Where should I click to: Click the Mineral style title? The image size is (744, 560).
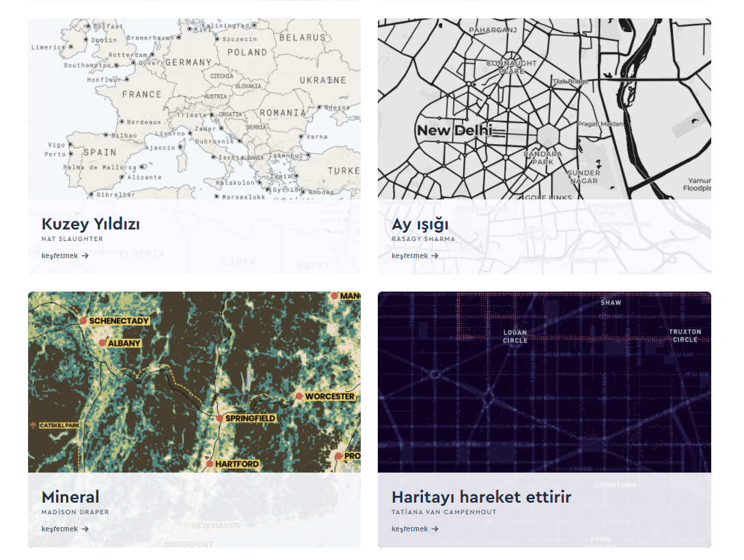click(x=70, y=496)
